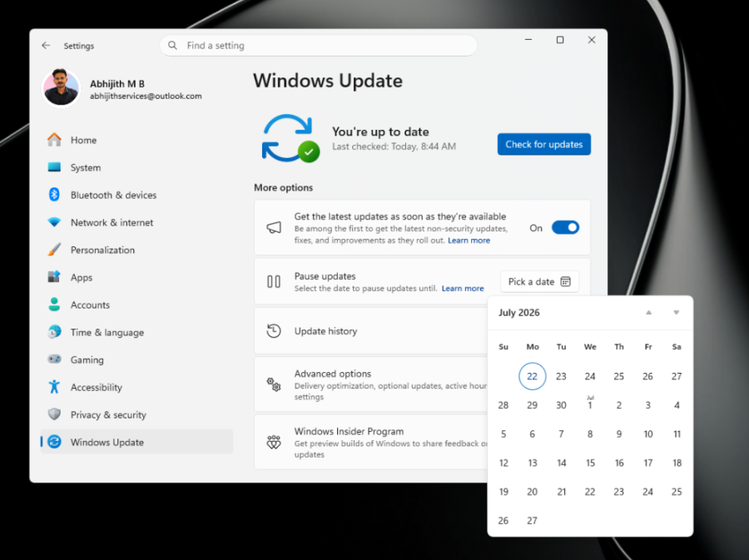Screen dimensions: 749x560
Task: Open Gaming settings
Action: (x=136, y=359)
